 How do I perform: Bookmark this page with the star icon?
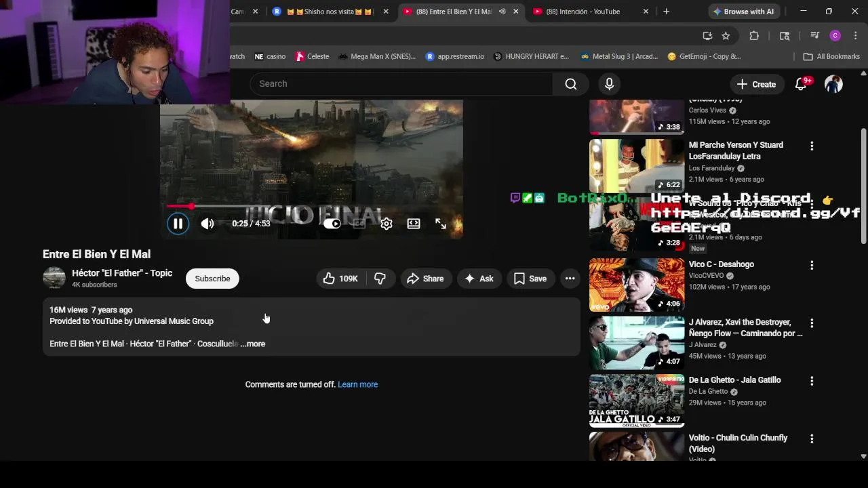click(726, 36)
